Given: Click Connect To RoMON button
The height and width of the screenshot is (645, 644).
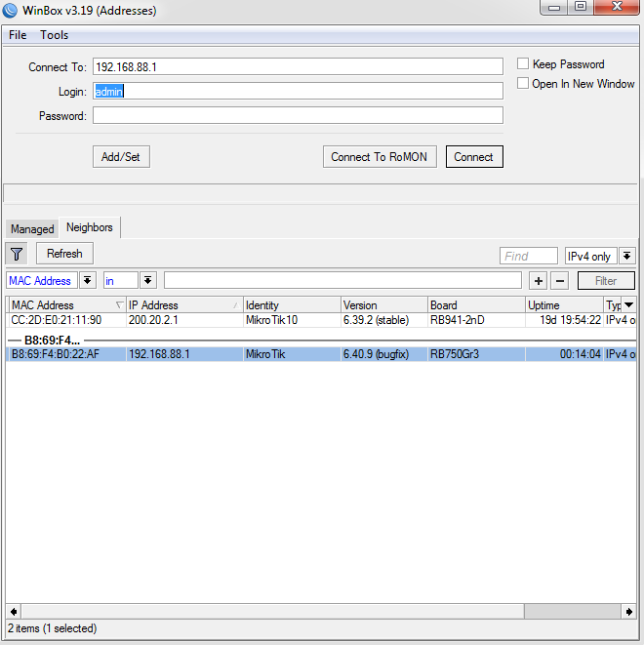Looking at the screenshot, I should coord(380,157).
